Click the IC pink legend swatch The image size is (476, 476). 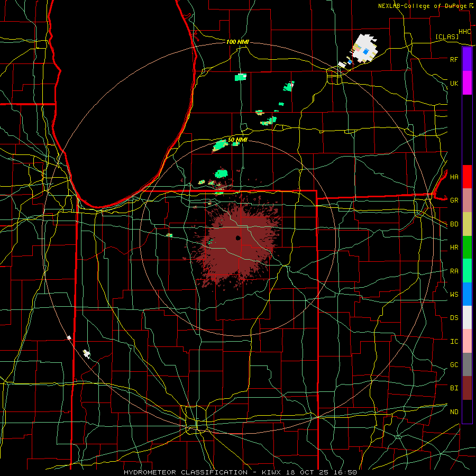[x=467, y=341]
